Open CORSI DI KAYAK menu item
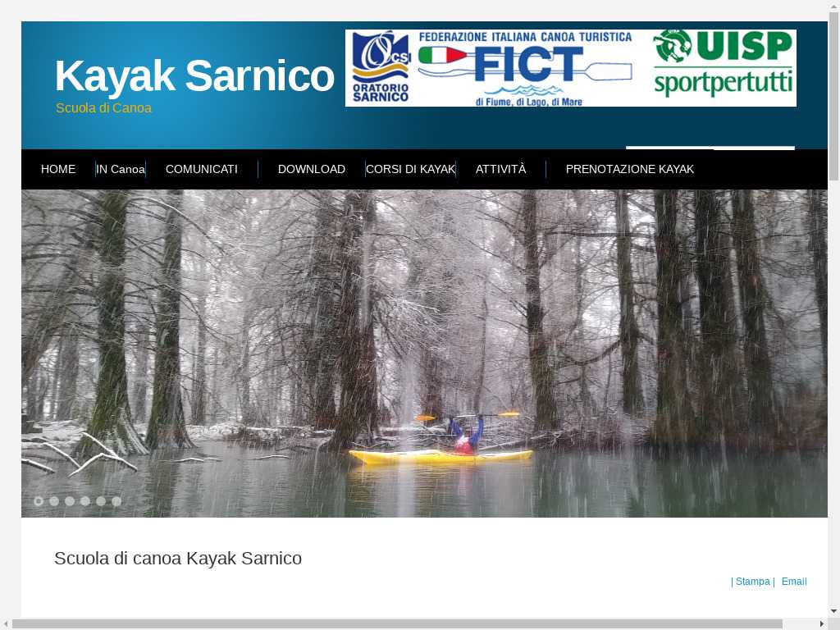This screenshot has width=840, height=630. pos(410,169)
